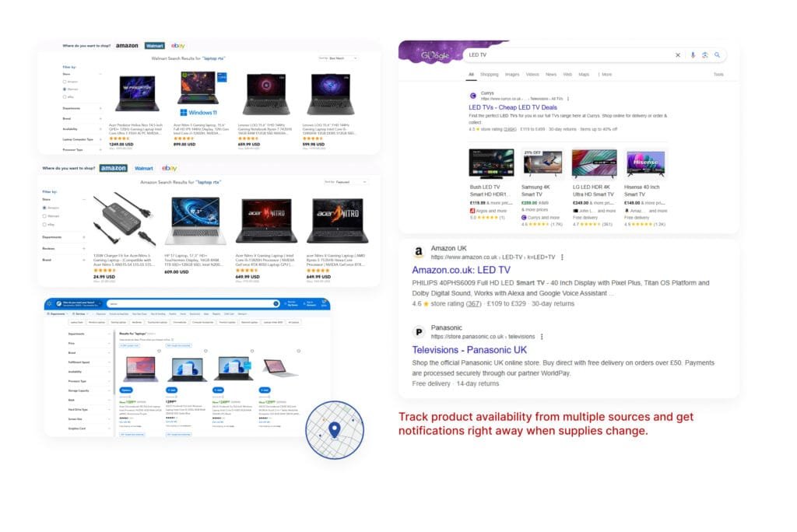Expand the Reviews filter in Amazon Search Results

64,248
